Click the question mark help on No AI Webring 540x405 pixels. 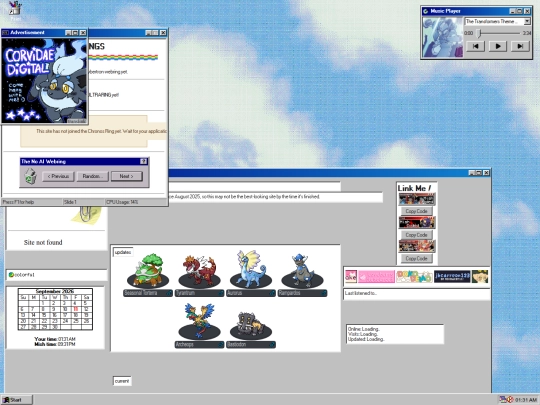tap(143, 161)
